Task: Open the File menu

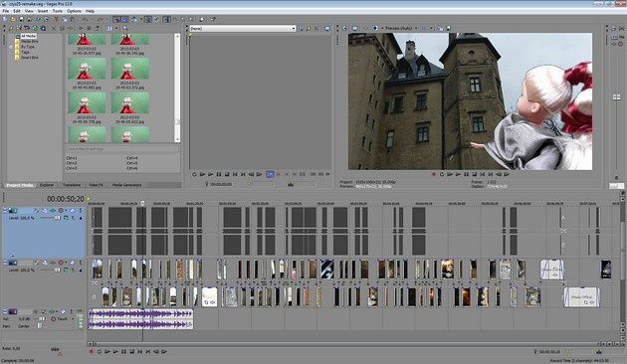Action: [6, 11]
